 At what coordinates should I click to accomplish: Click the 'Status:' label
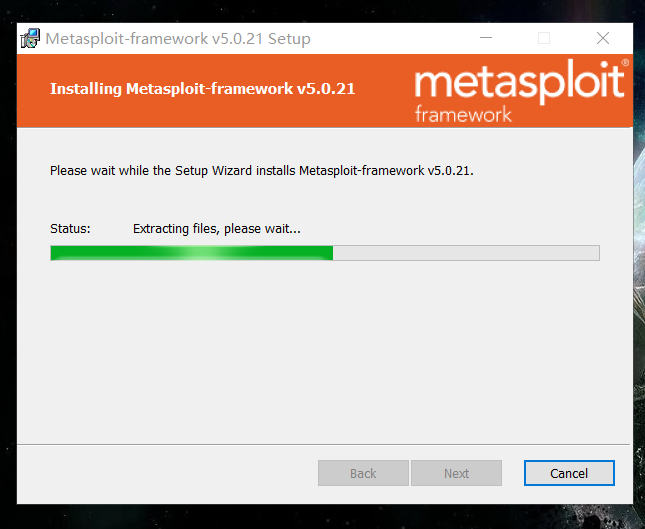point(70,228)
